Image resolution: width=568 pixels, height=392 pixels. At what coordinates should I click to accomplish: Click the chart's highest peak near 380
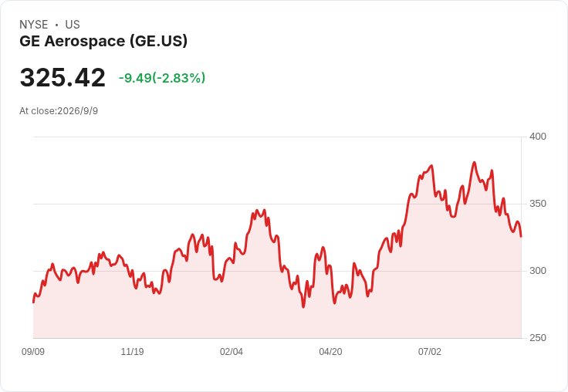click(x=474, y=163)
